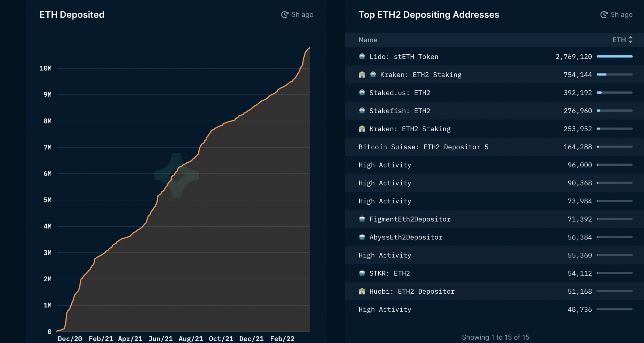Image resolution: width=644 pixels, height=343 pixels.
Task: Select the Huobi: ETH2 Depositor row
Action: [412, 291]
